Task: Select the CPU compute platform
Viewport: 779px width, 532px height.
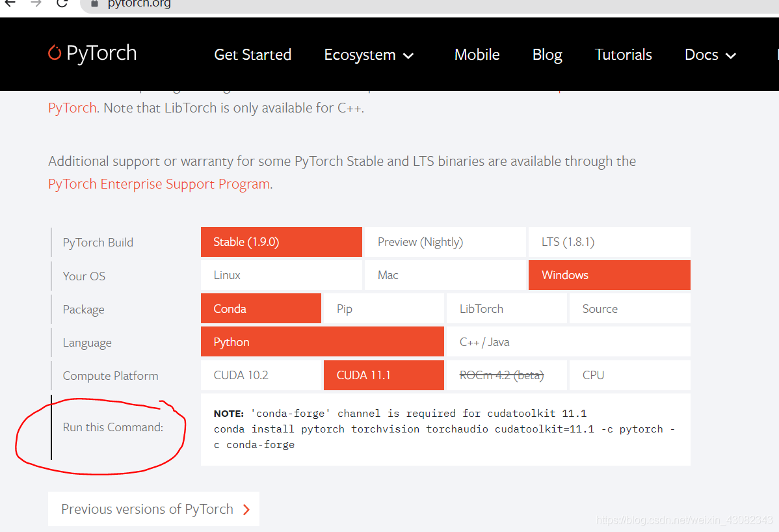Action: click(630, 375)
